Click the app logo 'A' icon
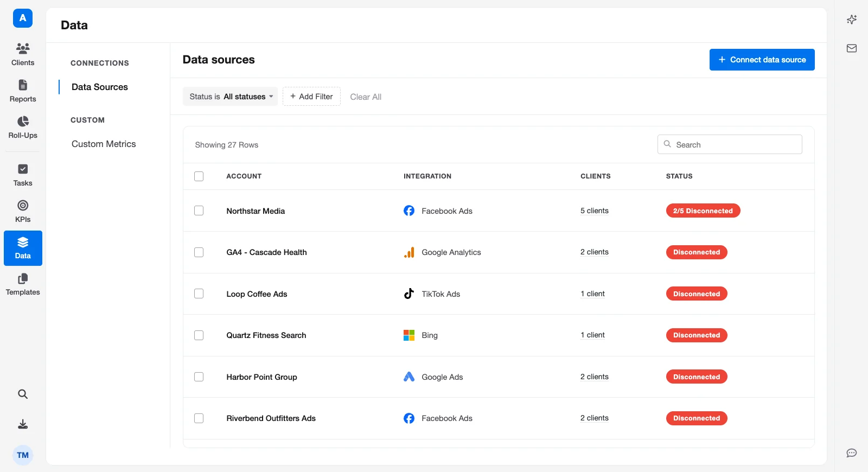 (x=23, y=18)
